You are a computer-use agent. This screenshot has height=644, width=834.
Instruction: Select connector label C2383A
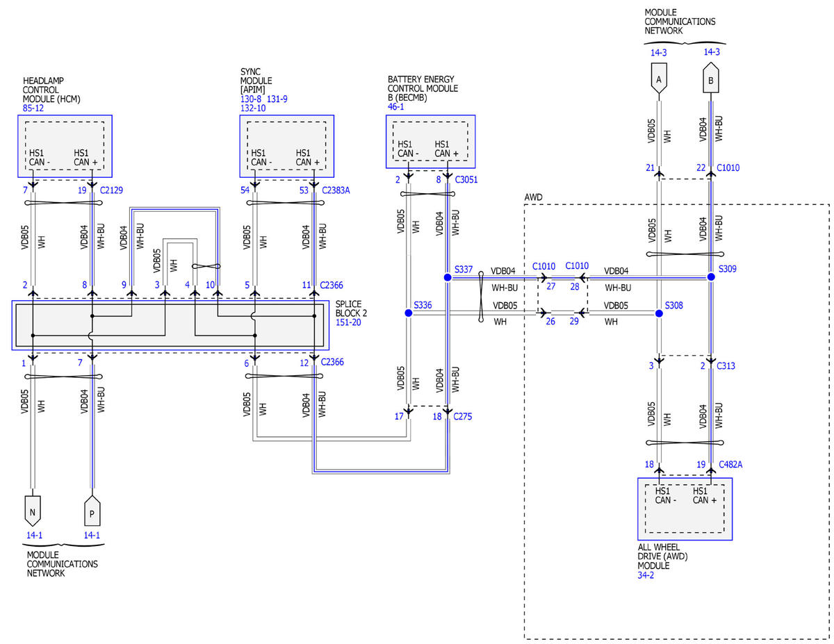[337, 190]
